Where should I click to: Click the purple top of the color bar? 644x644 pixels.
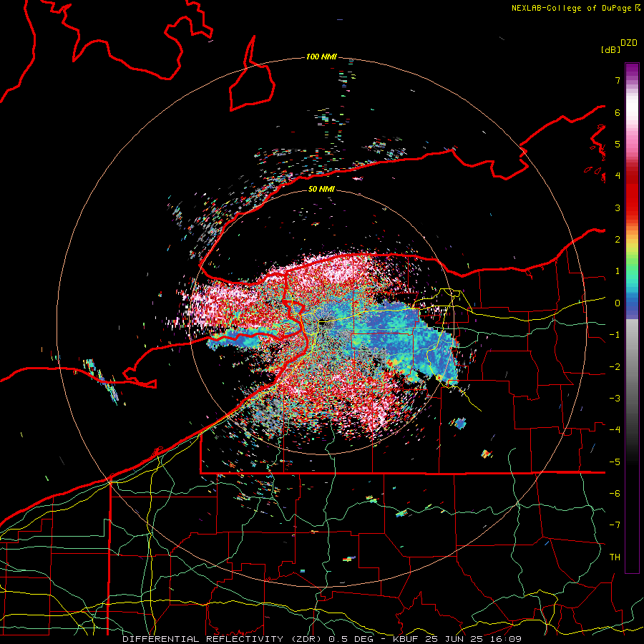[632, 72]
